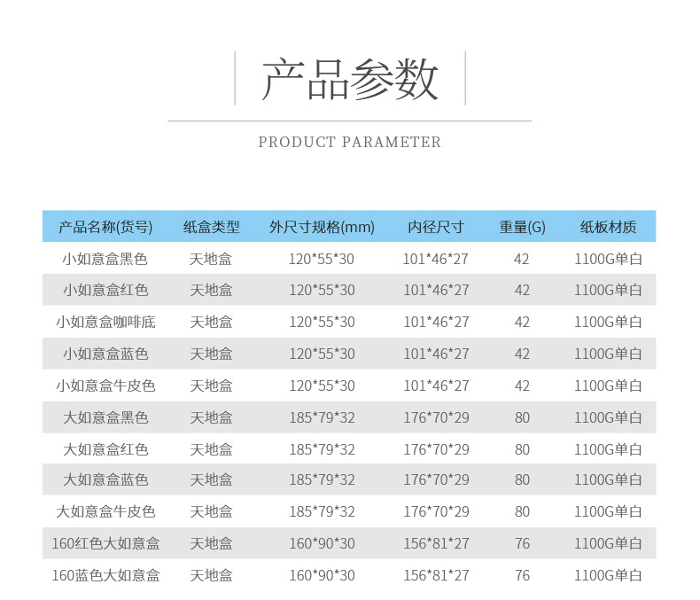Click 160*90*30 in 160红色大如意盒 row

[322, 544]
